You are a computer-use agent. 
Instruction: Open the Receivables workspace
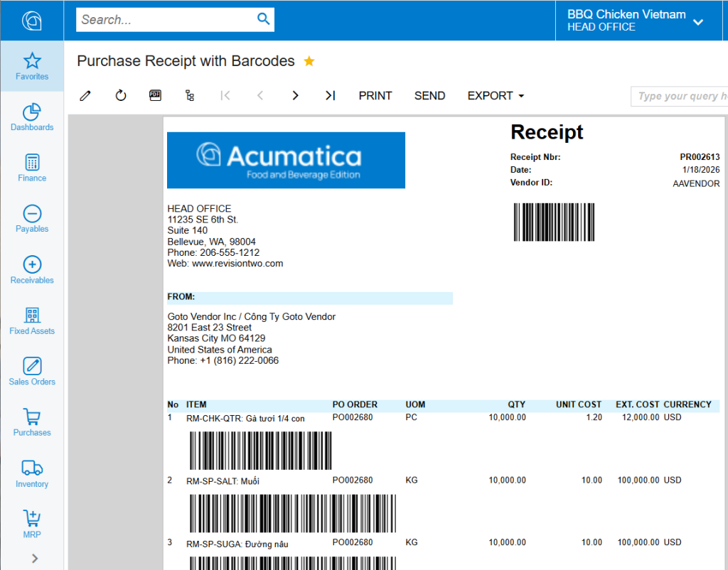pyautogui.click(x=31, y=269)
